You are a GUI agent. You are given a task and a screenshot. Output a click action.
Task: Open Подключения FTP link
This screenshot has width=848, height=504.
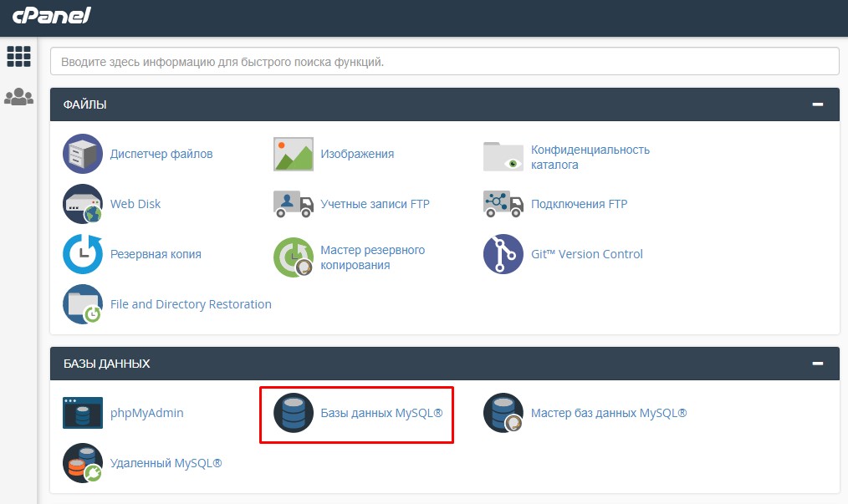coord(579,204)
